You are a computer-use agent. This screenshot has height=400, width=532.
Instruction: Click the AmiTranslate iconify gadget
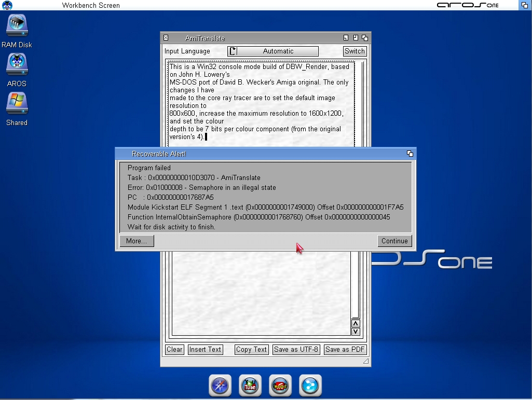coord(346,38)
